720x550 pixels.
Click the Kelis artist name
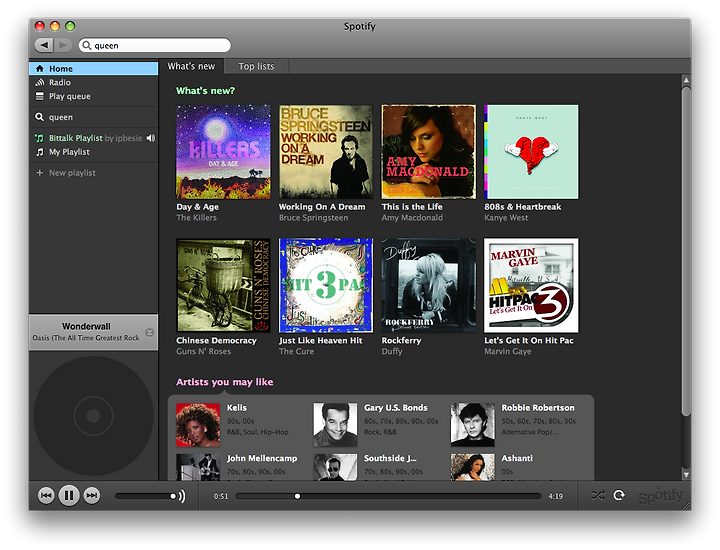[x=236, y=408]
